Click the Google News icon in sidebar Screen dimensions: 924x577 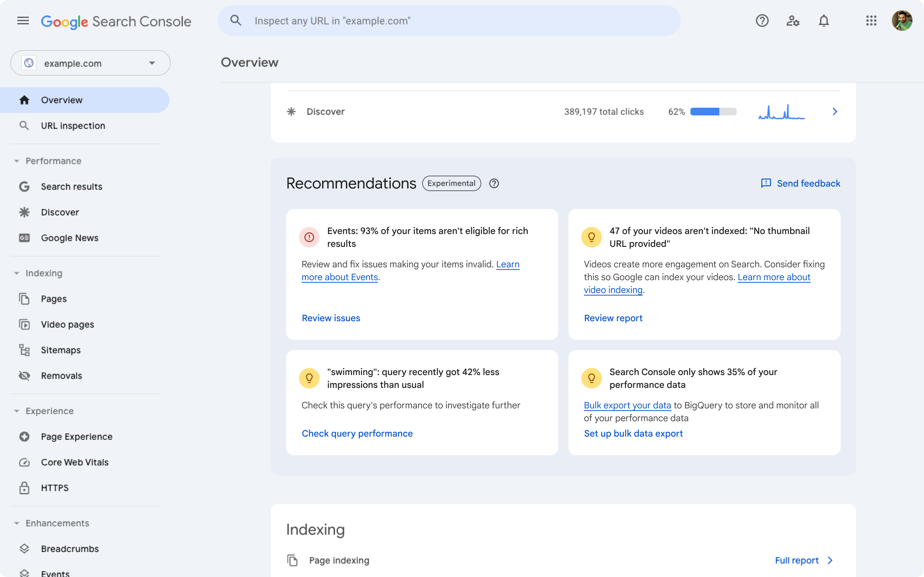(x=23, y=237)
